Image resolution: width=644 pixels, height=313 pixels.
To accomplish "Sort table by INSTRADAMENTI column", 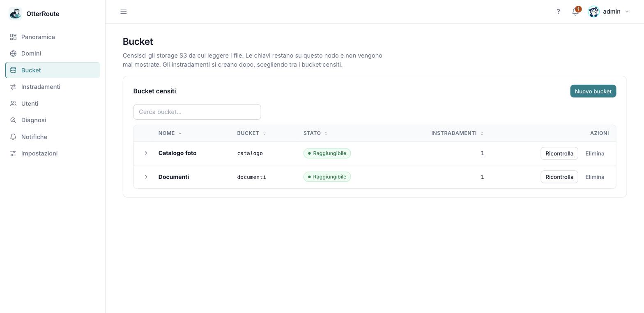I will pos(458,133).
